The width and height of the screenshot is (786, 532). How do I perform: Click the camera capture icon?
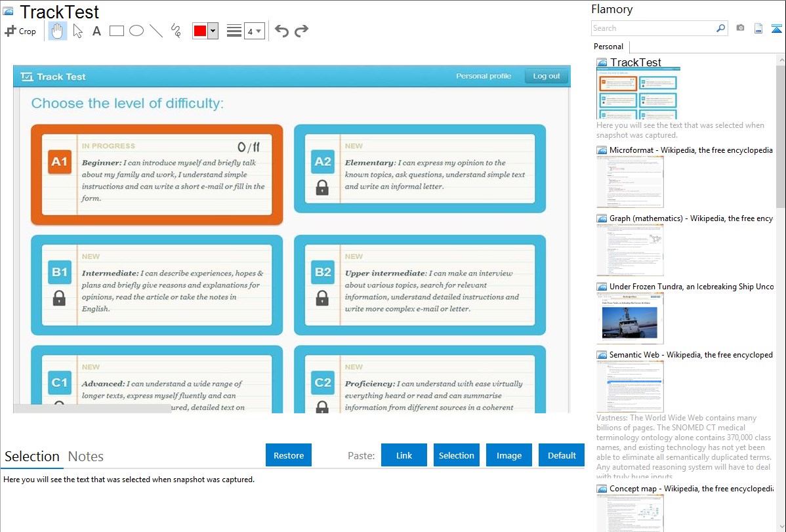[740, 28]
